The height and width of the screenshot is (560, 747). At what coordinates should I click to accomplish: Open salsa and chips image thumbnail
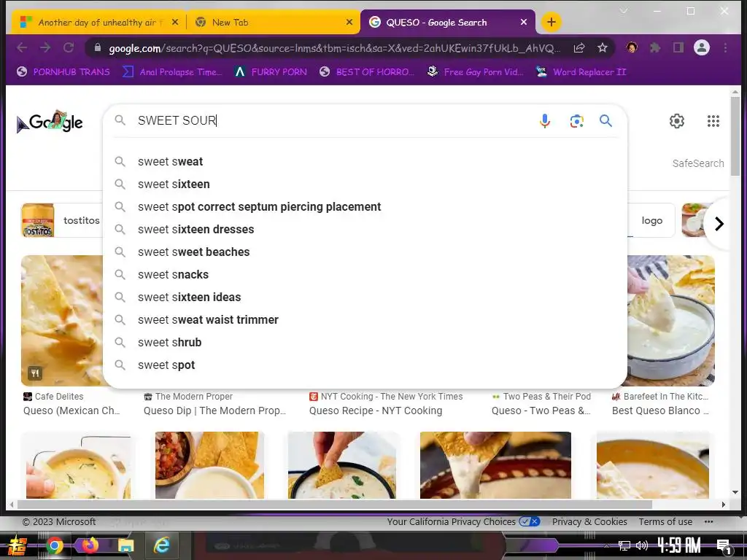coord(209,465)
